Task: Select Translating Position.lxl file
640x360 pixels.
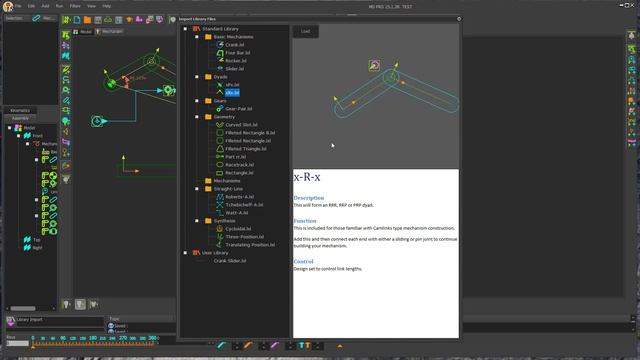Action: pyautogui.click(x=250, y=245)
